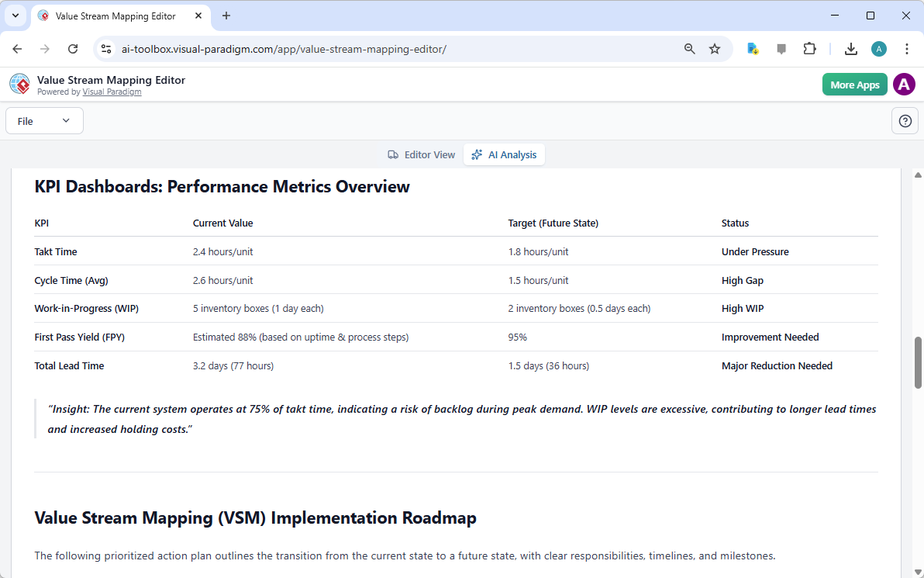Reload the page using the refresh icon
Screen dimensions: 924x578
tap(73, 48)
